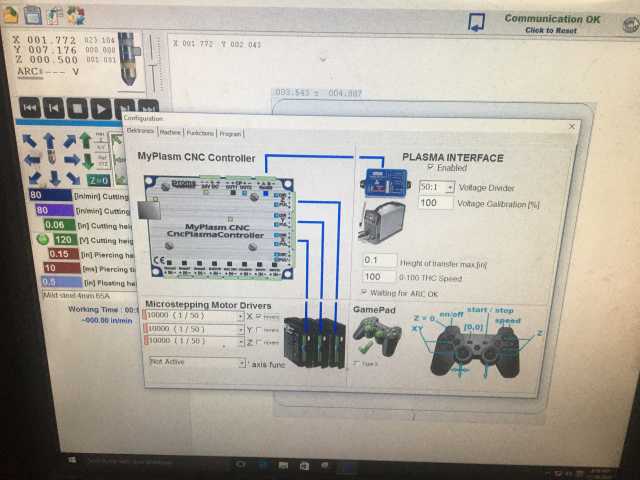The width and height of the screenshot is (640, 480).
Task: Open the Not Active axis func dropdown
Action: (242, 362)
